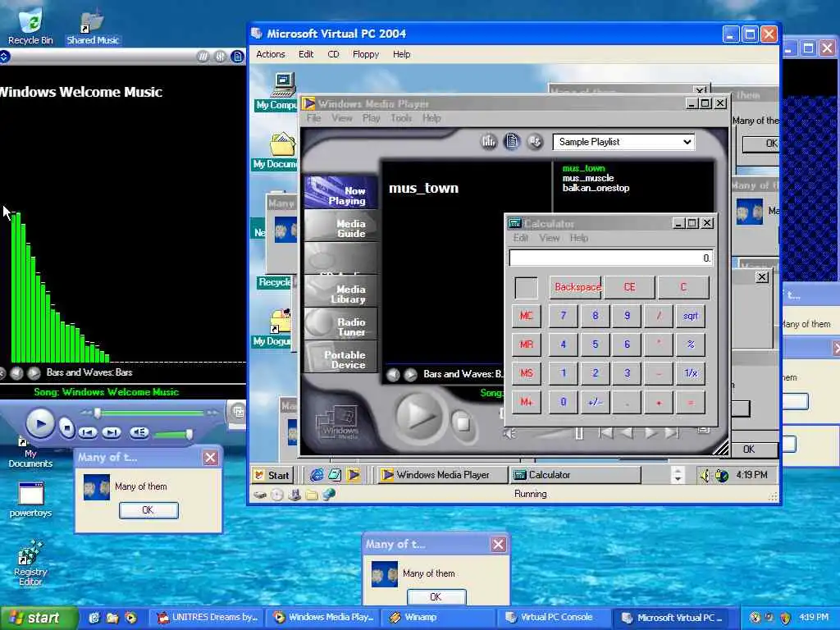The image size is (840, 630).
Task: Click the security shield icon in the host system tray
Action: pos(785,618)
